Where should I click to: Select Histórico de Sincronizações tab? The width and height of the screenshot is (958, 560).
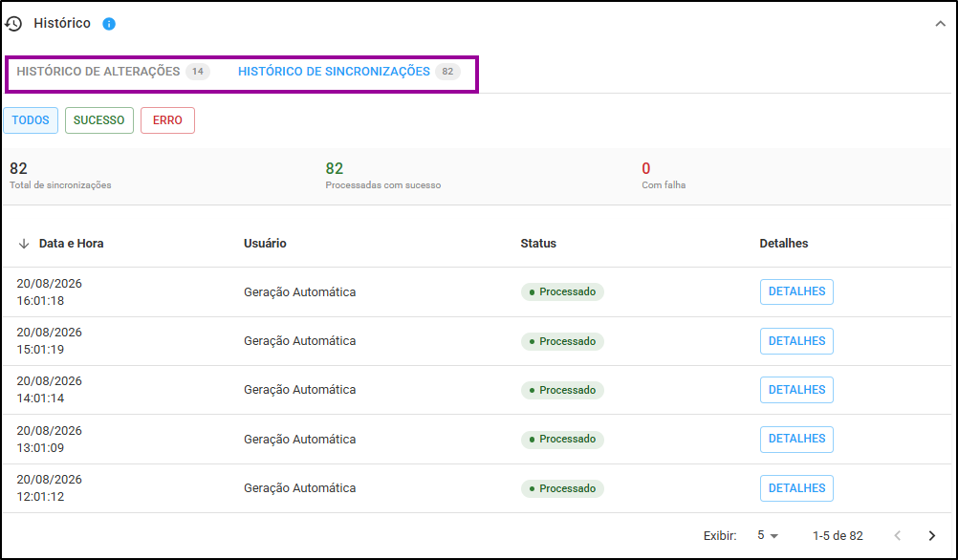(x=349, y=72)
